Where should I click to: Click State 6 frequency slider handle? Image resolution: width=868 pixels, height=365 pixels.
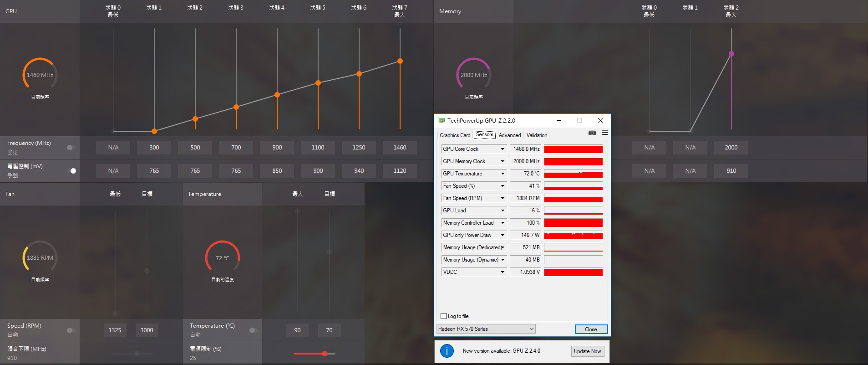pyautogui.click(x=359, y=73)
